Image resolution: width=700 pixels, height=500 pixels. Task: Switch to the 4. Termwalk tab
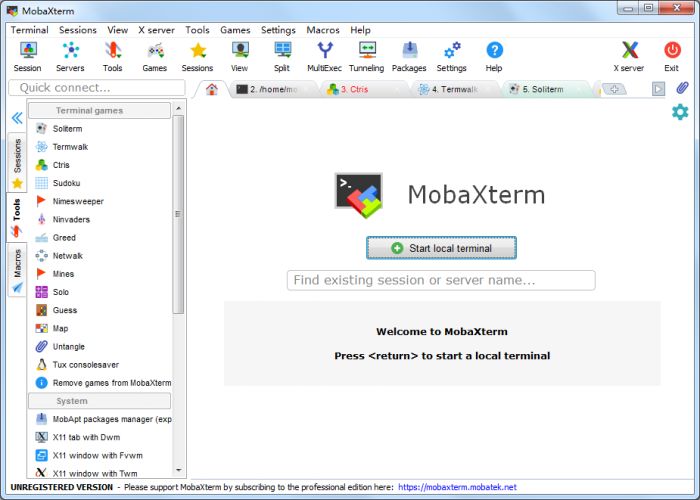(x=453, y=89)
